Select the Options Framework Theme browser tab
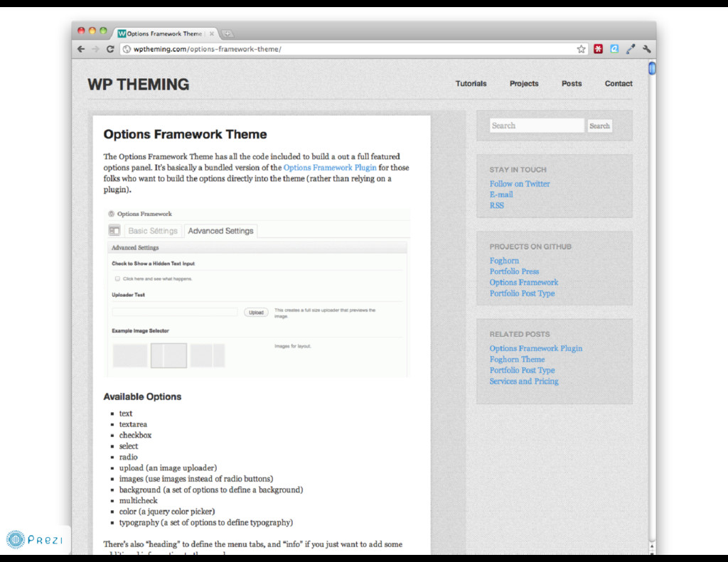This screenshot has width=728, height=562. [165, 33]
